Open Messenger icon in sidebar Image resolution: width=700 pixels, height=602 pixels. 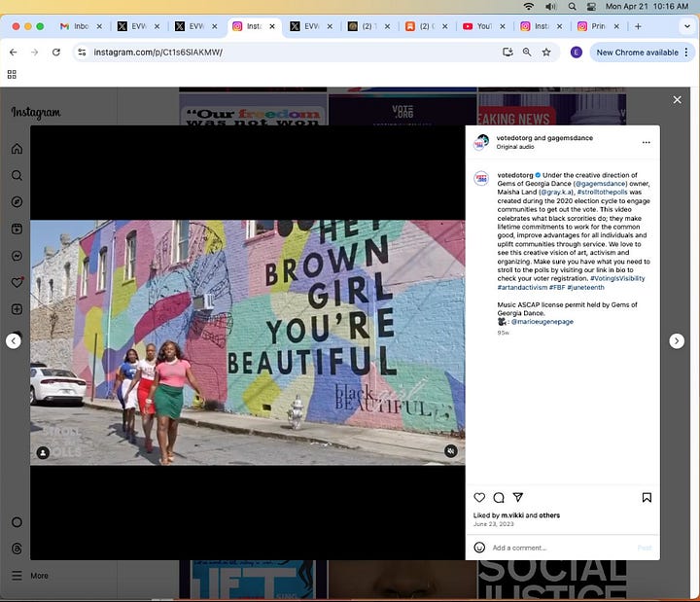pos(17,256)
